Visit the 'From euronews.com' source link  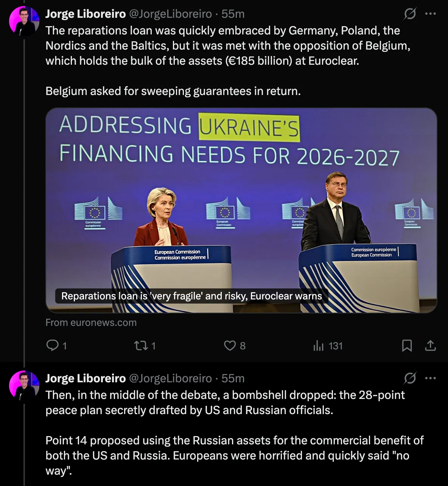tap(91, 322)
